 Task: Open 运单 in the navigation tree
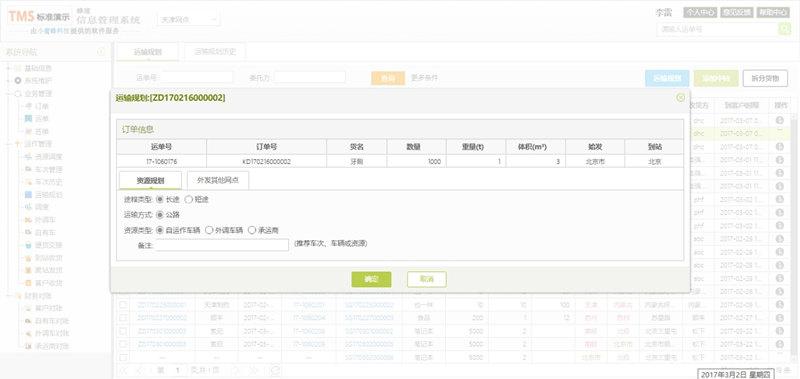41,119
